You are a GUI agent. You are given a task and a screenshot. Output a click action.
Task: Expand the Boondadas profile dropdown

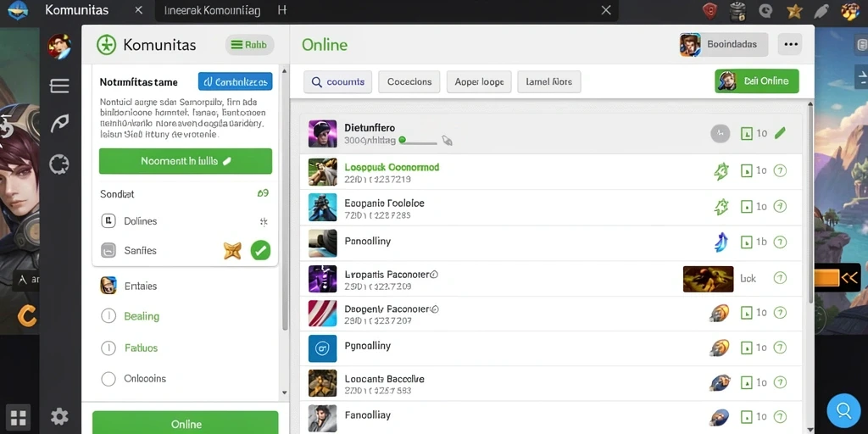pyautogui.click(x=724, y=45)
